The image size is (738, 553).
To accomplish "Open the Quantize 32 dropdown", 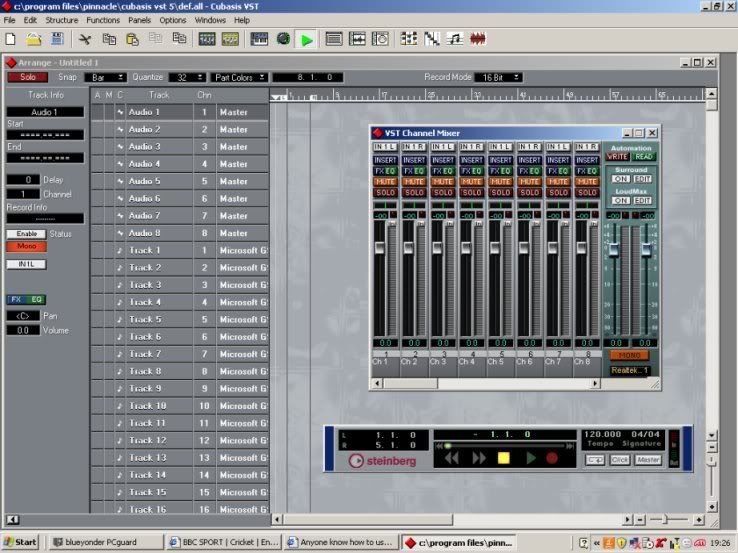I will click(x=187, y=78).
